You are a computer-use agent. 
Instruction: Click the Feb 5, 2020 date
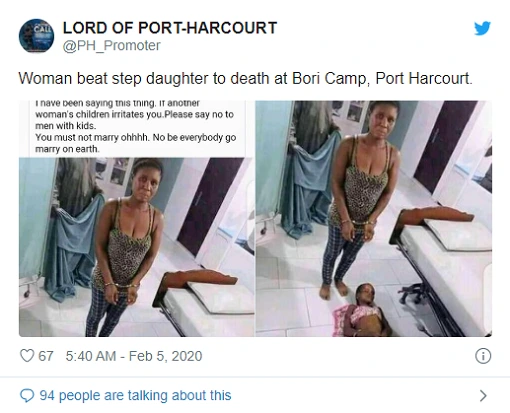[x=165, y=356]
